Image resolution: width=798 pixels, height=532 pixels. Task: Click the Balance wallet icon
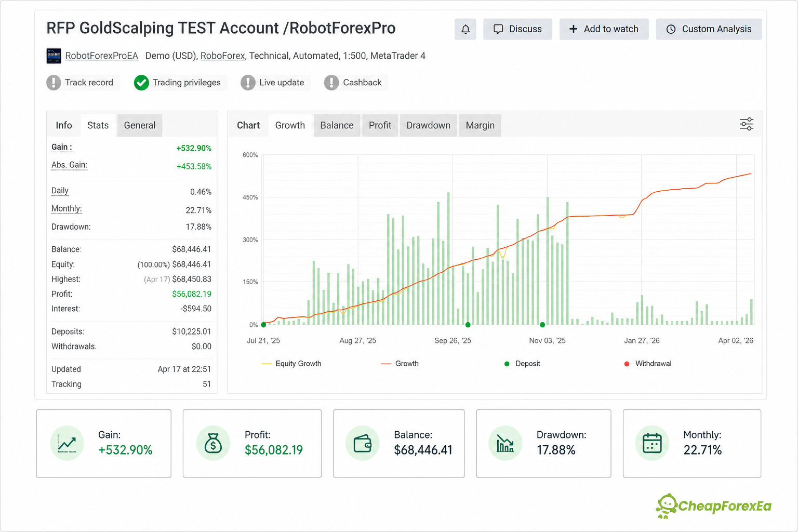[x=363, y=443]
